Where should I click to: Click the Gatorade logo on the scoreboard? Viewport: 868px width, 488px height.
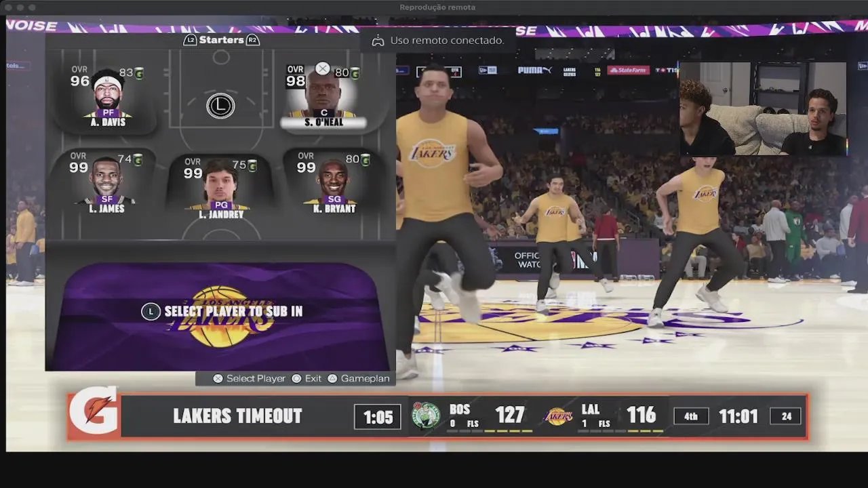(94, 412)
